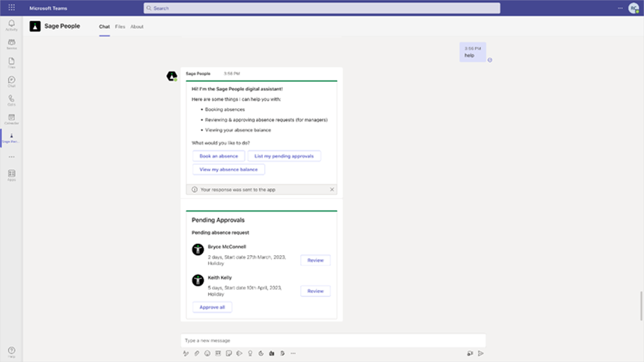
Task: Switch to the About tab
Action: point(137,26)
